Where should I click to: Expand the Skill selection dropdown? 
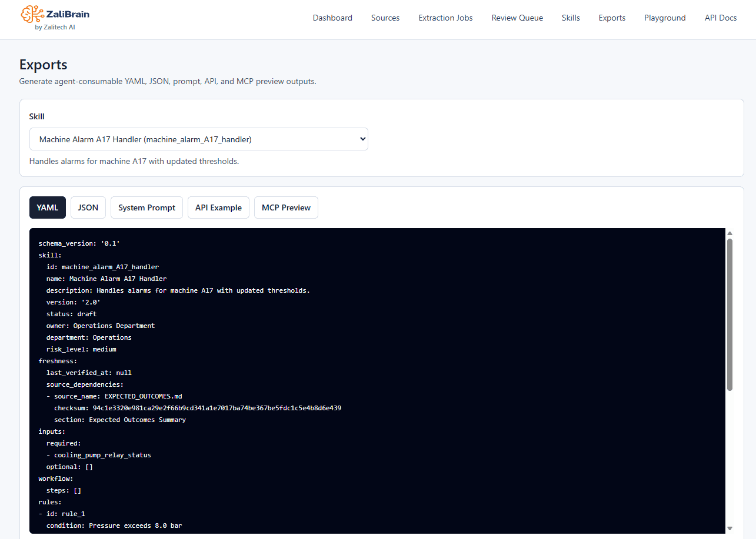pyautogui.click(x=199, y=139)
